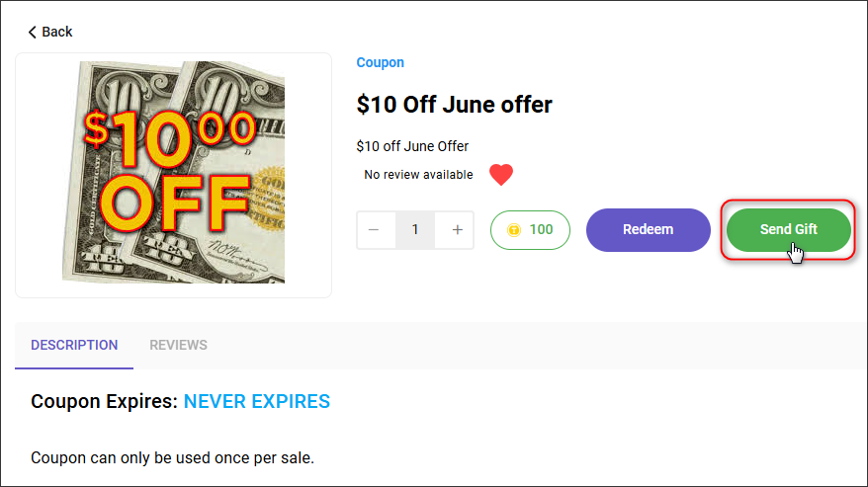Click the 'No review available' label

click(418, 175)
